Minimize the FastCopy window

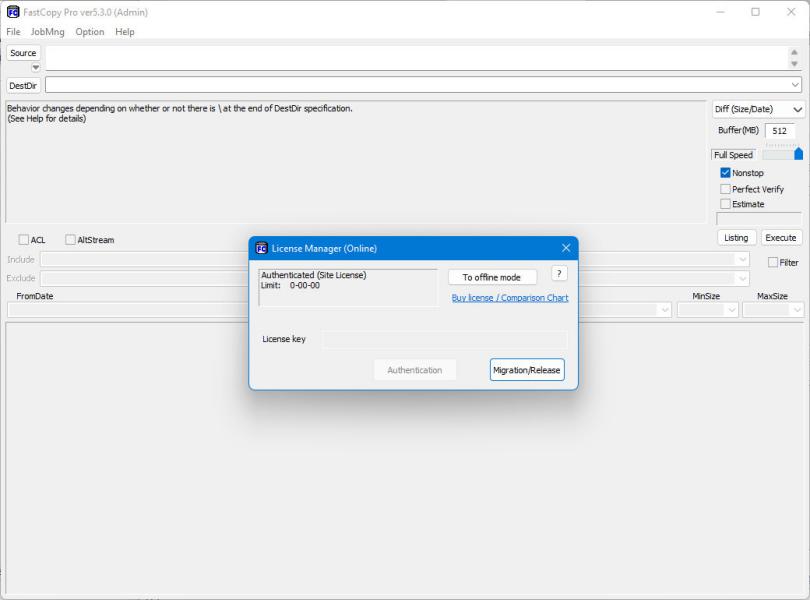point(721,12)
